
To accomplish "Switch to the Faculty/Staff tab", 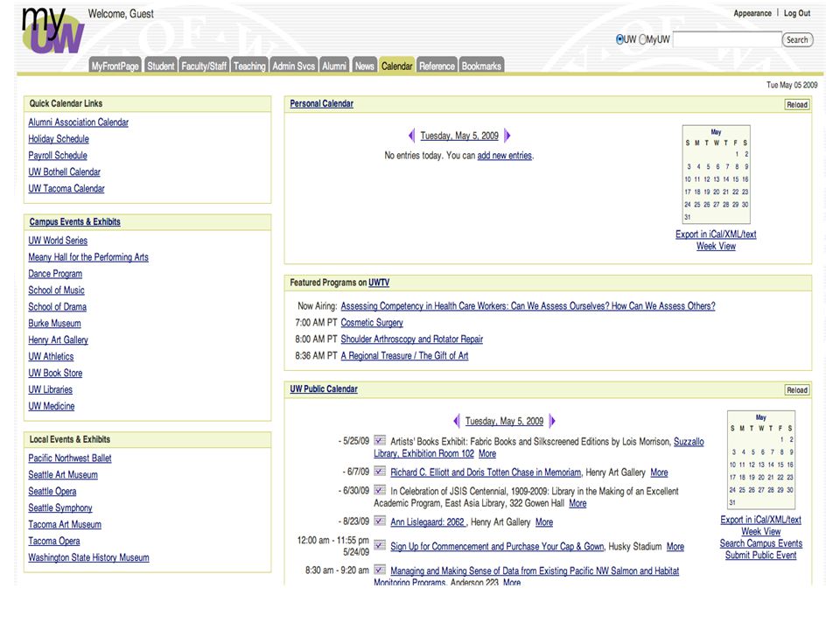I will (x=204, y=66).
